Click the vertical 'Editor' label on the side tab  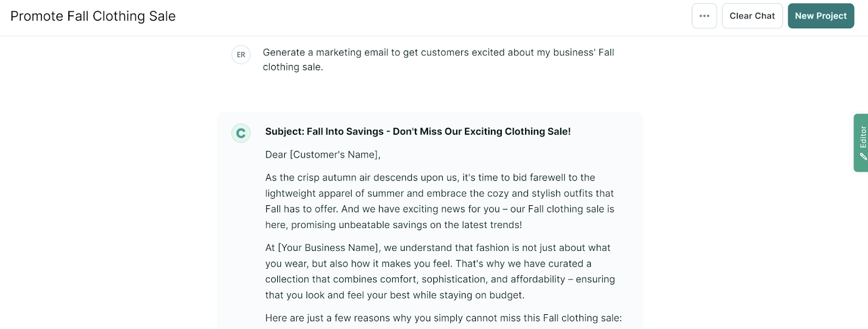click(x=863, y=137)
